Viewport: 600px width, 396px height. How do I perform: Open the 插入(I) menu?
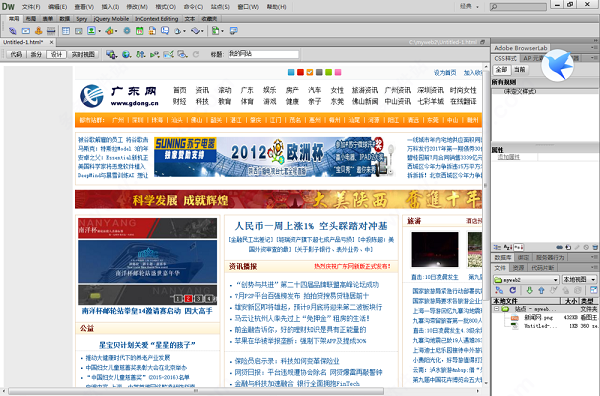(110, 7)
